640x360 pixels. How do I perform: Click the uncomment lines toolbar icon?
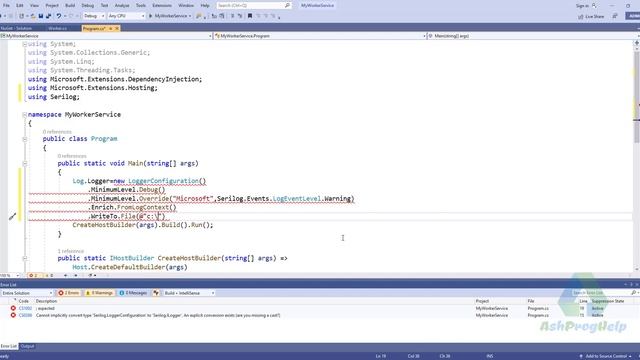click(x=240, y=16)
